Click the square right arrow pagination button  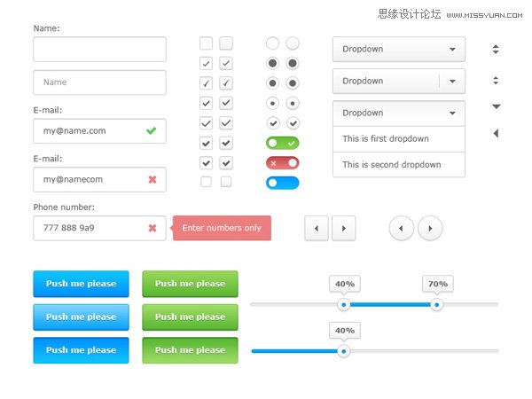[344, 229]
